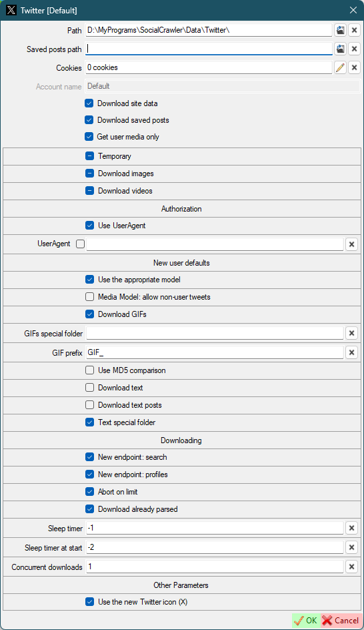Image resolution: width=364 pixels, height=630 pixels.
Task: Clear the Cookies field
Action: pos(354,67)
